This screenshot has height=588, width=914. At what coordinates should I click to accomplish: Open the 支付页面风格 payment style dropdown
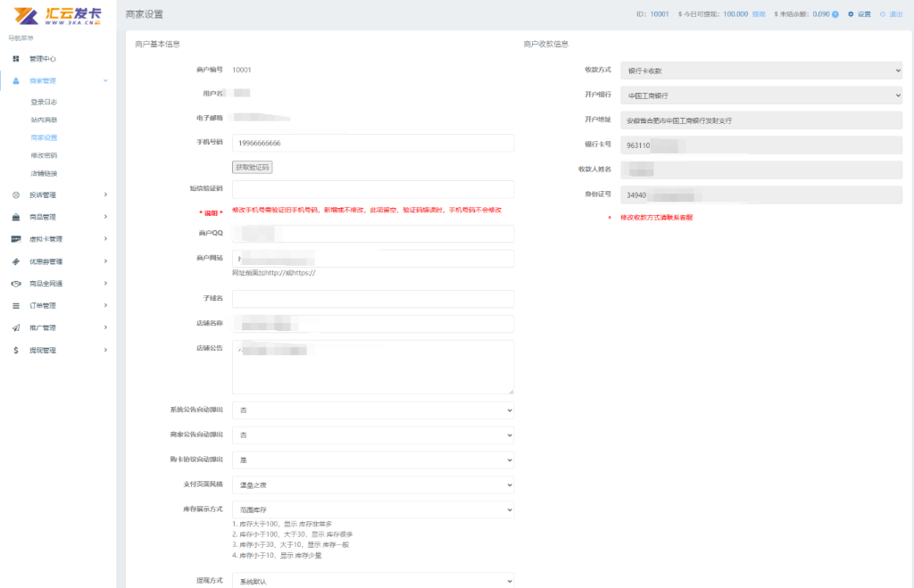pos(373,484)
